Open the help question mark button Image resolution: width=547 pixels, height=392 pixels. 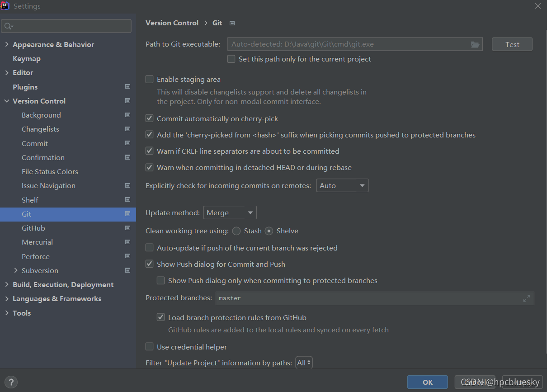[11, 382]
